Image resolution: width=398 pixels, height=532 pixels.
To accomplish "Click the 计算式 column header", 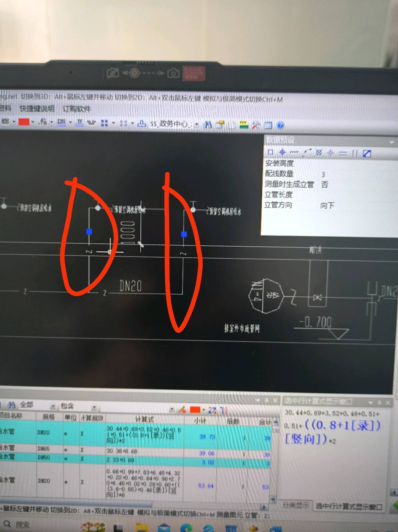I will [x=144, y=419].
